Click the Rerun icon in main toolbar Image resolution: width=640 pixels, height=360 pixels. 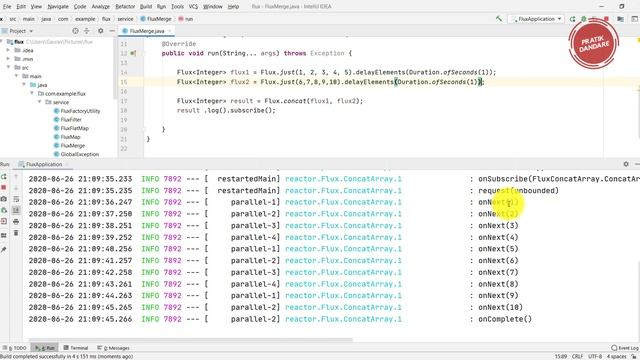[x=572, y=19]
